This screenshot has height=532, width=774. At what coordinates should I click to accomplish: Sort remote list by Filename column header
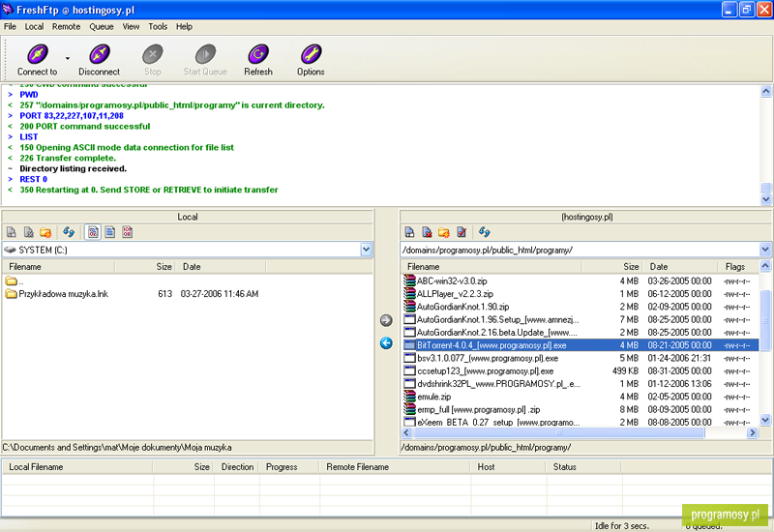491,267
